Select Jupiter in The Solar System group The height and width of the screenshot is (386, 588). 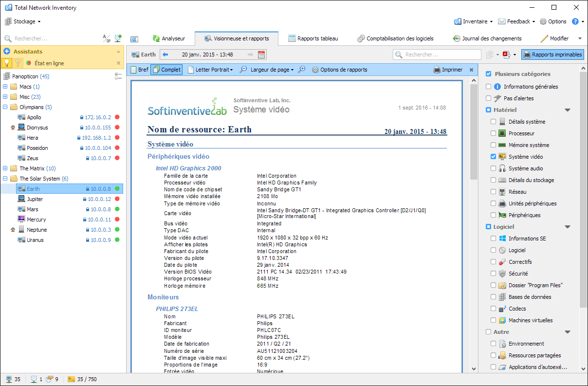[x=35, y=199]
